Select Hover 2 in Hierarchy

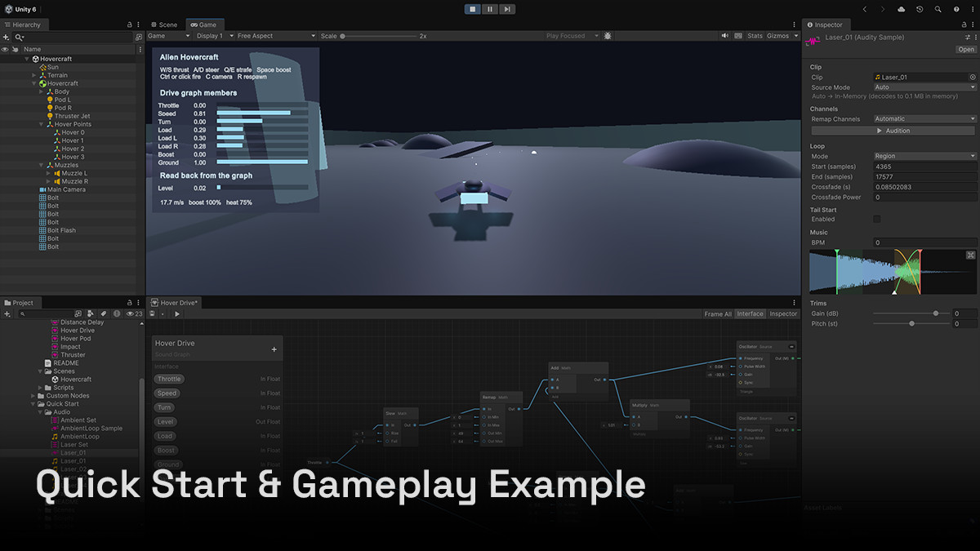[69, 149]
